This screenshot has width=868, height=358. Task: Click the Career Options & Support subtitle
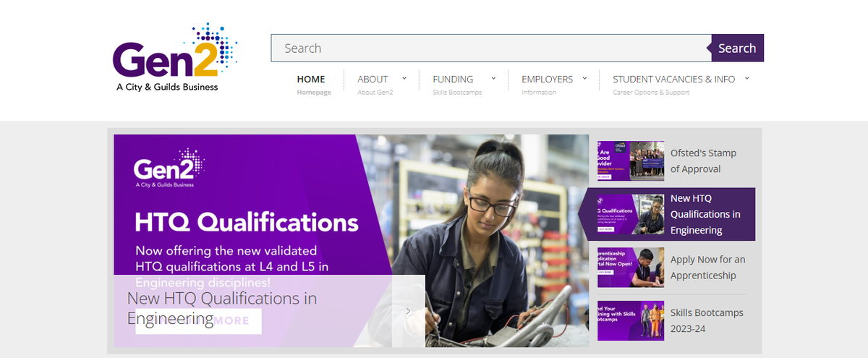click(651, 93)
